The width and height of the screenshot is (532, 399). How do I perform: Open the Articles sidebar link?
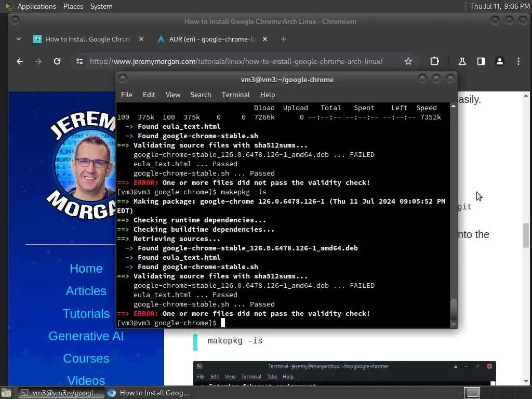click(x=86, y=291)
